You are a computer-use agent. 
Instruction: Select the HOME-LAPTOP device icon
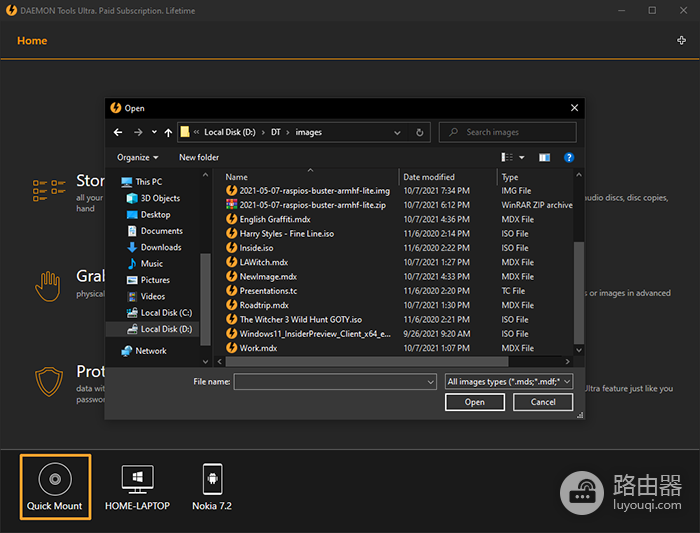[x=138, y=479]
